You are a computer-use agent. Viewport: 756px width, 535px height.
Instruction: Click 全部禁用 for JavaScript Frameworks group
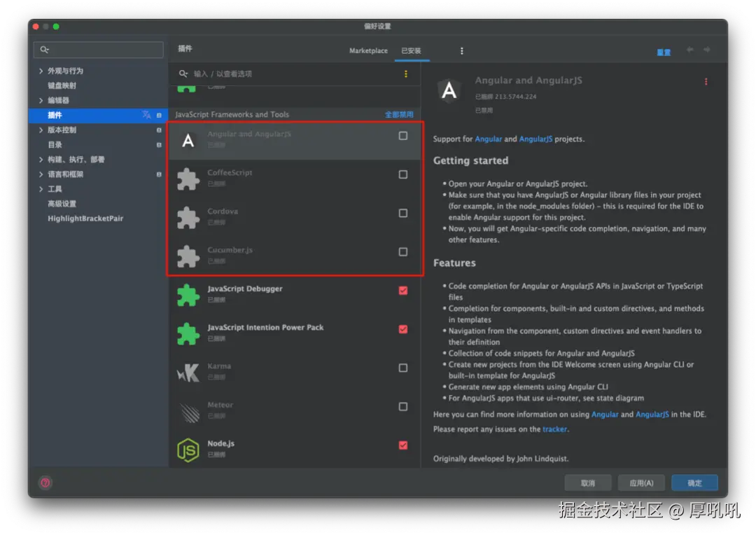(399, 115)
